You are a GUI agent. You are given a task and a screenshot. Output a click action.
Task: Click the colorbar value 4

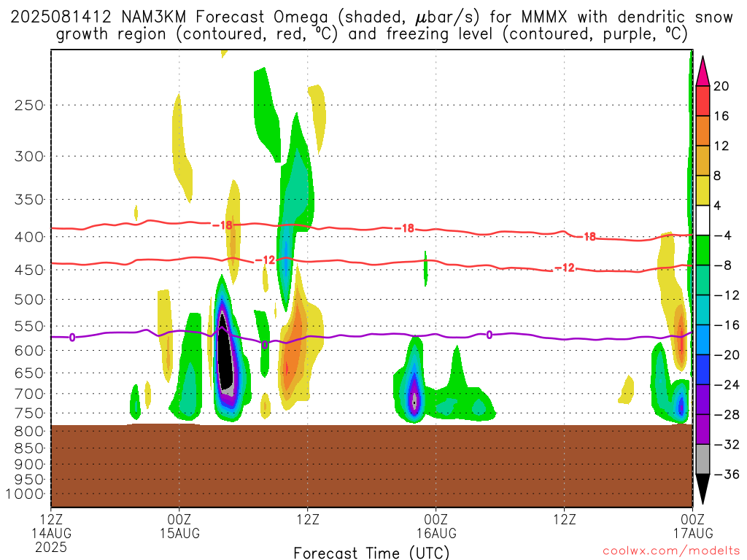click(x=717, y=206)
